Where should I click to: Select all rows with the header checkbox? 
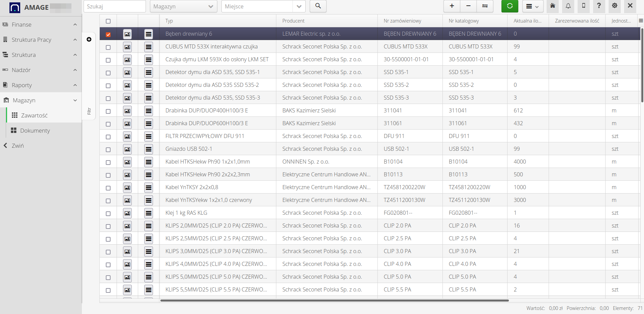(108, 21)
